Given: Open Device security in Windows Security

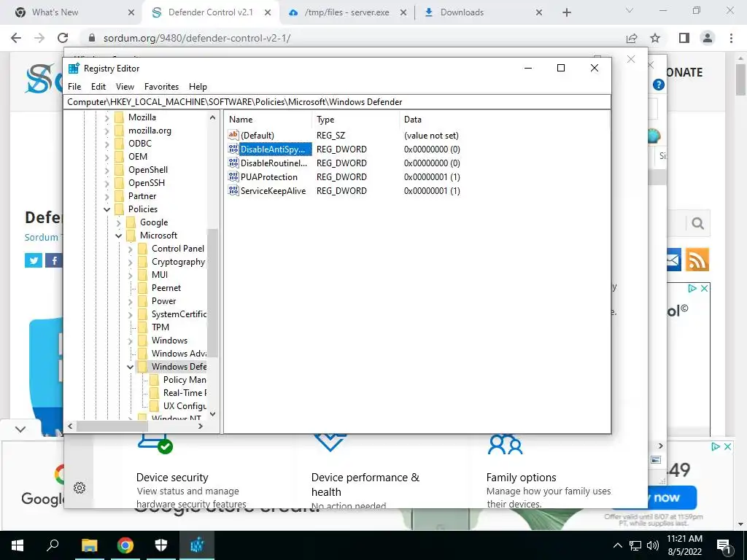Looking at the screenshot, I should 172,478.
